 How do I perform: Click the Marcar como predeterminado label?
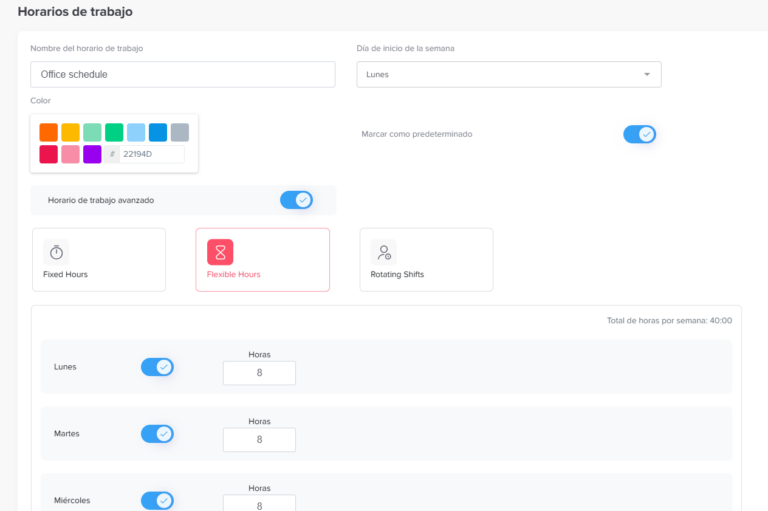tap(417, 134)
